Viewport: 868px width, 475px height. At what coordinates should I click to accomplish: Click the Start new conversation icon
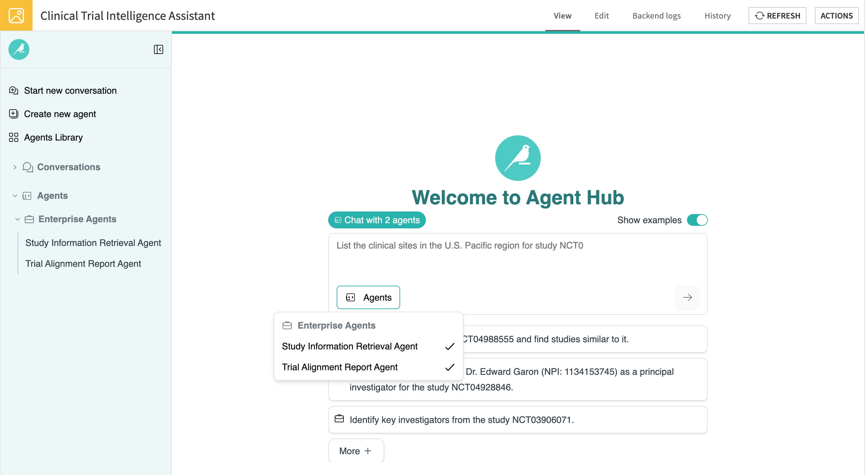coord(13,90)
